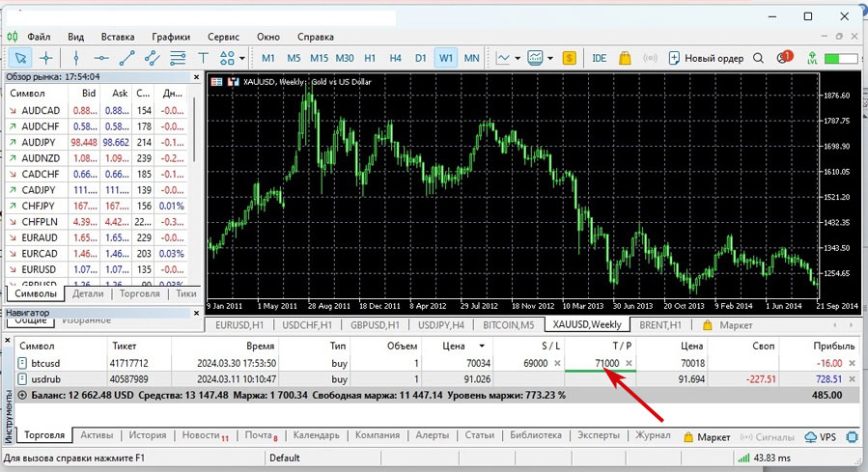This screenshot has height=472, width=868.
Task: Open the История tab
Action: point(148,435)
